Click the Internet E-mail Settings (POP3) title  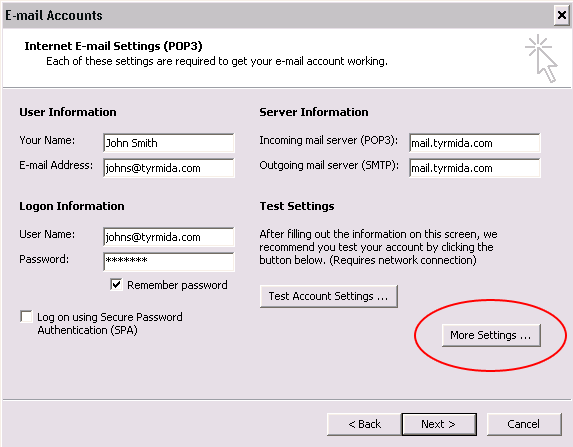point(113,46)
